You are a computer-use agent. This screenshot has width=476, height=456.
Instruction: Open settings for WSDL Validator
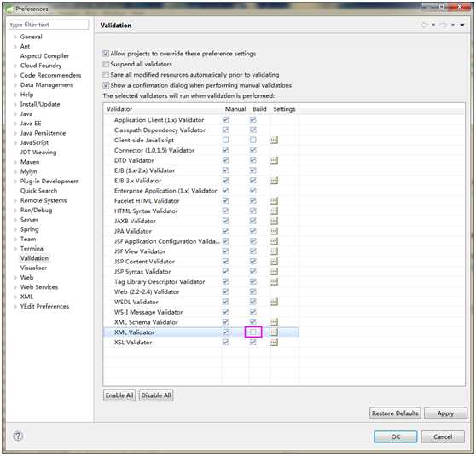coord(274,302)
